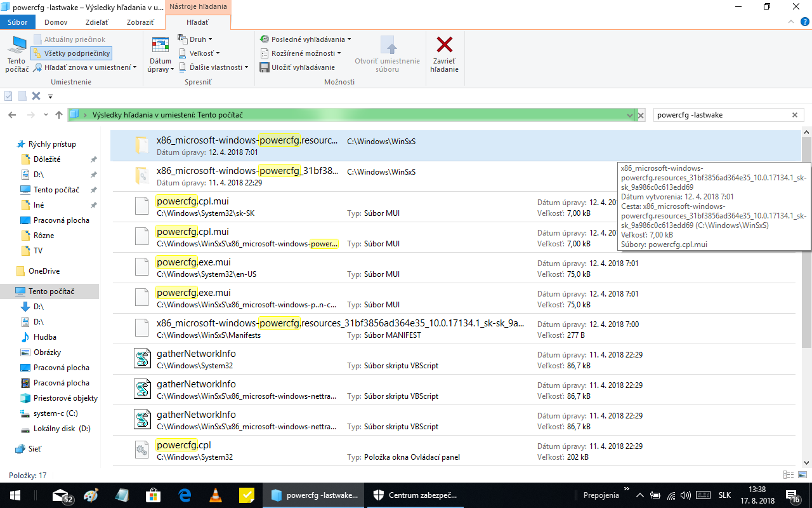Clear the powercfg -lastwake search text
Image resolution: width=812 pixels, height=508 pixels.
pyautogui.click(x=795, y=115)
